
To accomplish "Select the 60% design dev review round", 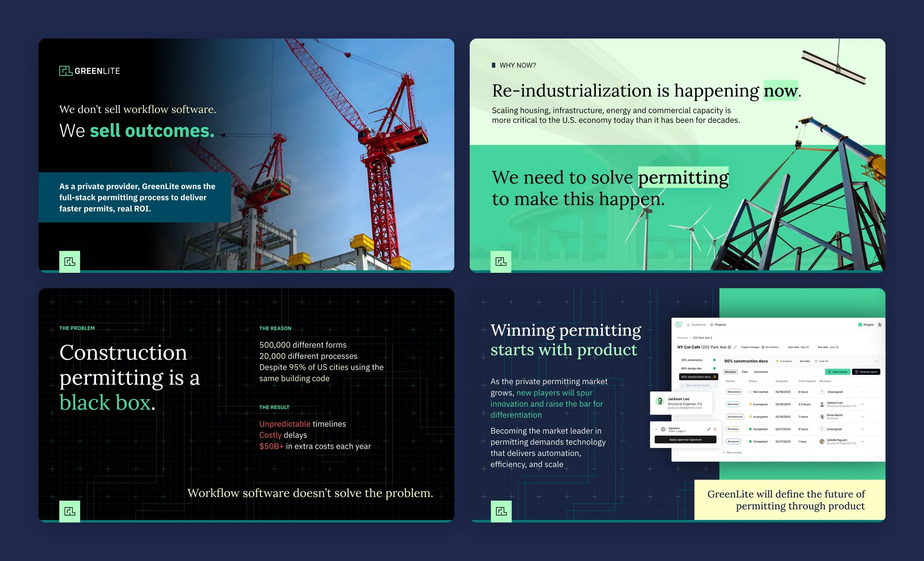I will tap(699, 368).
